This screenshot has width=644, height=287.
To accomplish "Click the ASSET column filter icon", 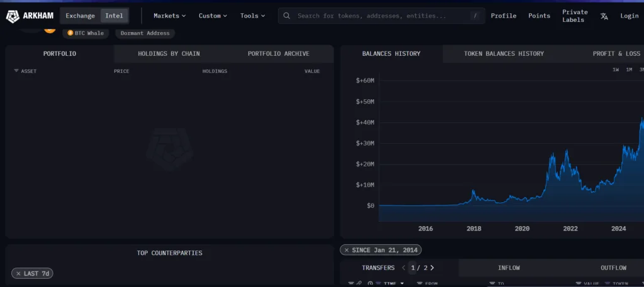I will 16,71.
